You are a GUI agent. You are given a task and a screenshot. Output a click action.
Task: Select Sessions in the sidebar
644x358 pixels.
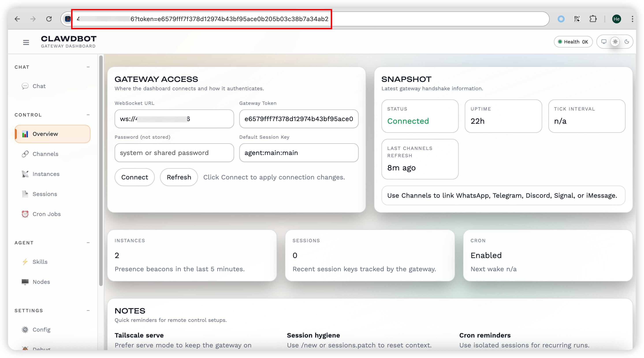point(45,194)
